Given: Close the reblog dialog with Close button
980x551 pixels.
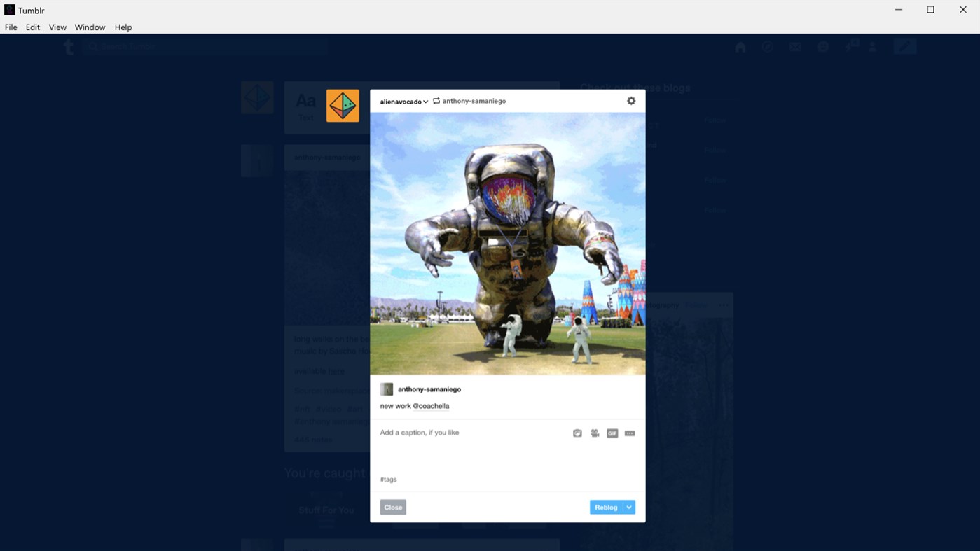Looking at the screenshot, I should pyautogui.click(x=392, y=507).
